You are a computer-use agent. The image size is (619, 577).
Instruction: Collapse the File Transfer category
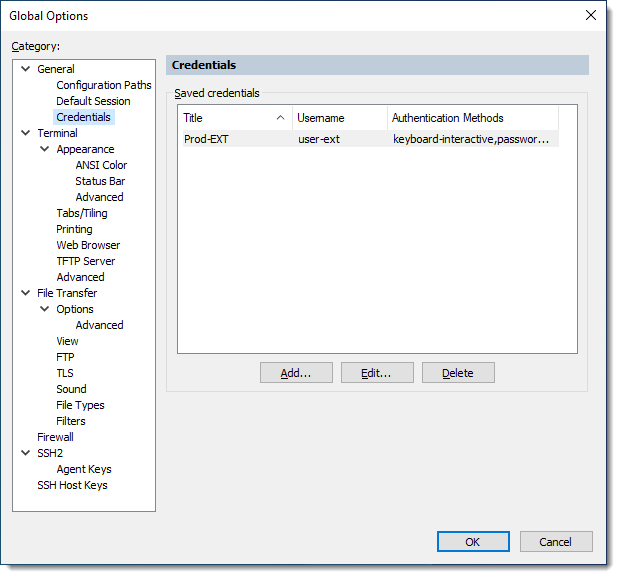(x=26, y=293)
